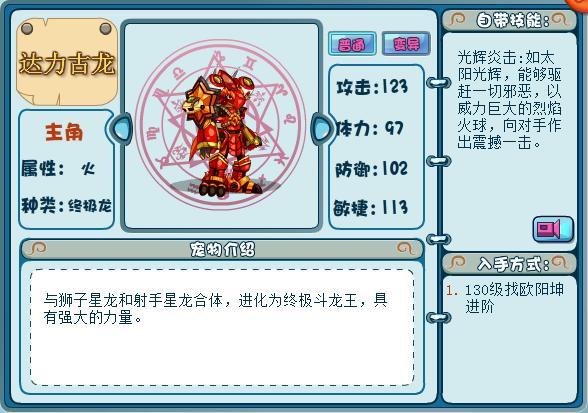Click the 入手方式 panel header

point(509,264)
